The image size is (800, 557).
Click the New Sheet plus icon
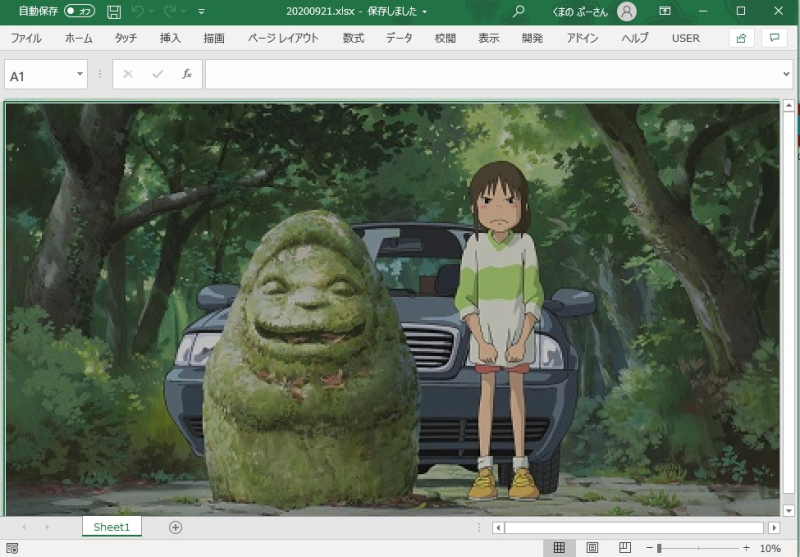coord(176,527)
